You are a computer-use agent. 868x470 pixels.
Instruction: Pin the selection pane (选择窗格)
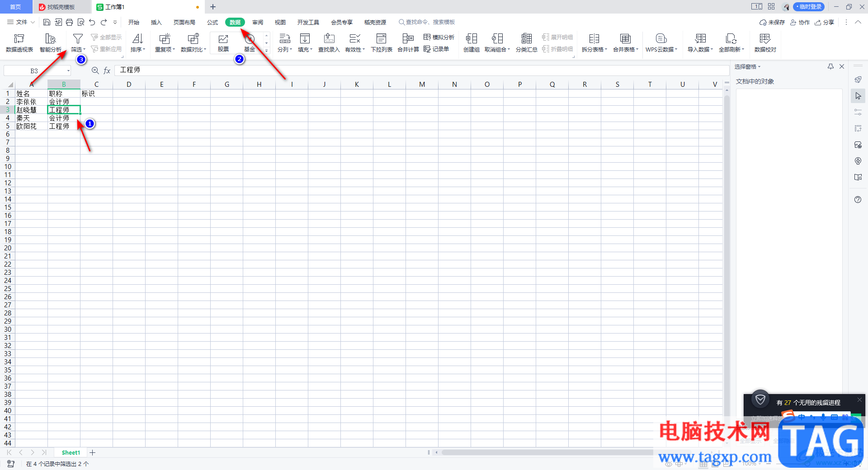pyautogui.click(x=830, y=66)
